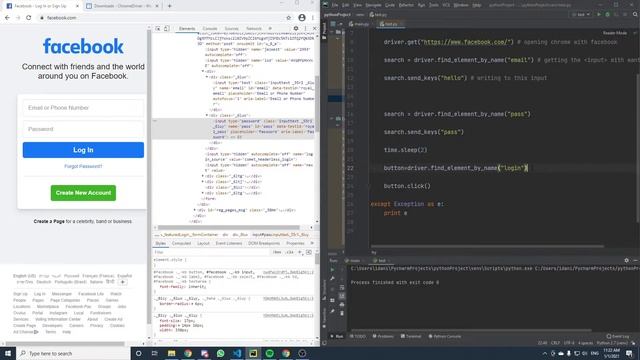The image size is (640, 360).
Task: Switch to the Sources tab in DevTools
Action: click(231, 29)
